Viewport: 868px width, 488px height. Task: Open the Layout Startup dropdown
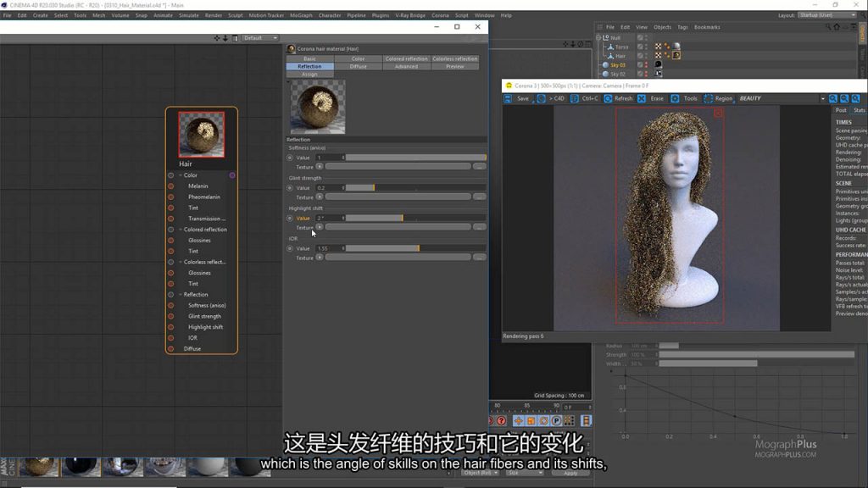tap(827, 15)
